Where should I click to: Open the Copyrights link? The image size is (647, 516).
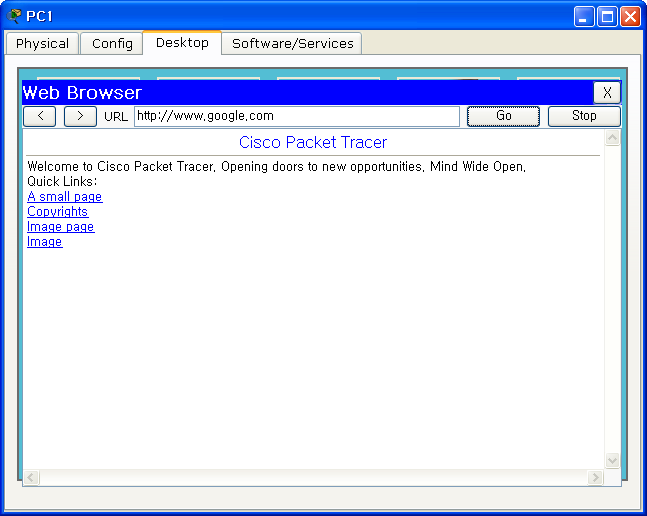pos(57,212)
